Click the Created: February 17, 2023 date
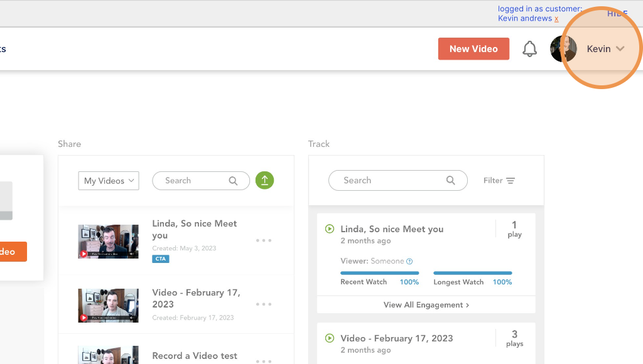Viewport: 643px width, 364px height. 193,318
